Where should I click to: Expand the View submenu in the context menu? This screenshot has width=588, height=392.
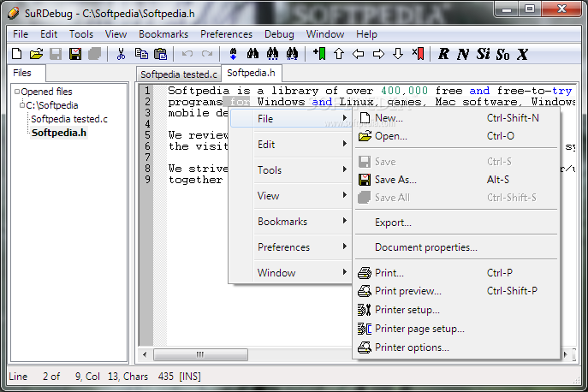pos(302,196)
